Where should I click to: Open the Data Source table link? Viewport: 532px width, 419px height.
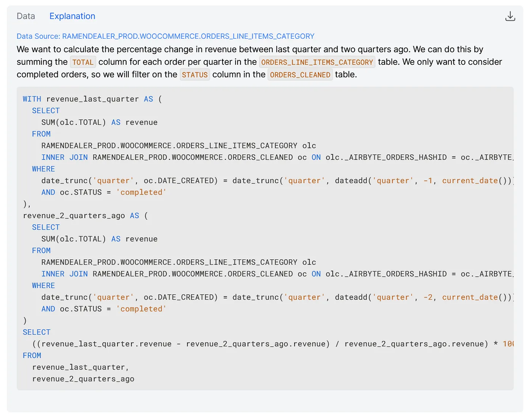(165, 36)
